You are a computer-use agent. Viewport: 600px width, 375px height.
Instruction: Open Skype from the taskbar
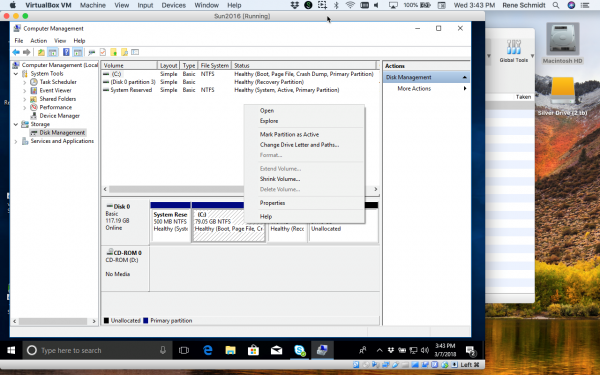point(300,350)
